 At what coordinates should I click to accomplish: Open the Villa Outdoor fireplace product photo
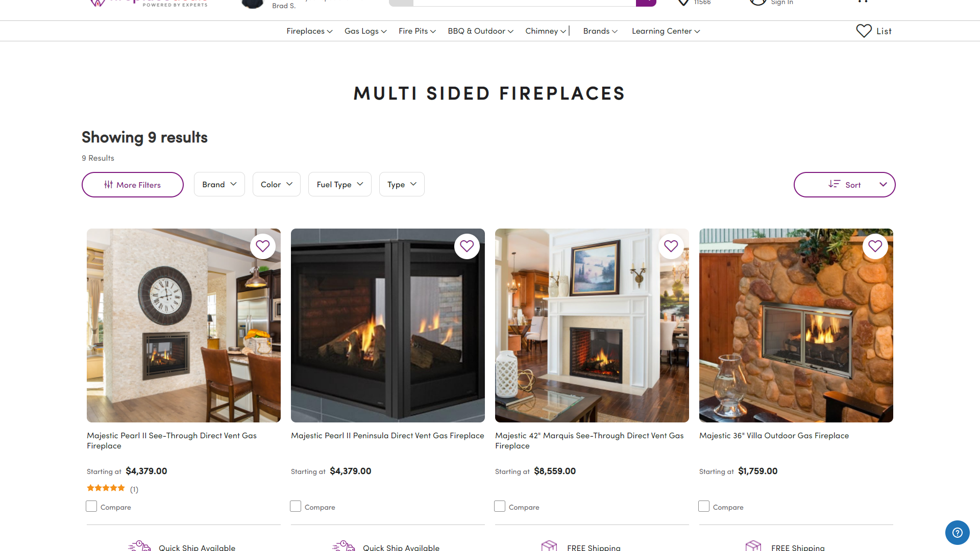point(796,325)
